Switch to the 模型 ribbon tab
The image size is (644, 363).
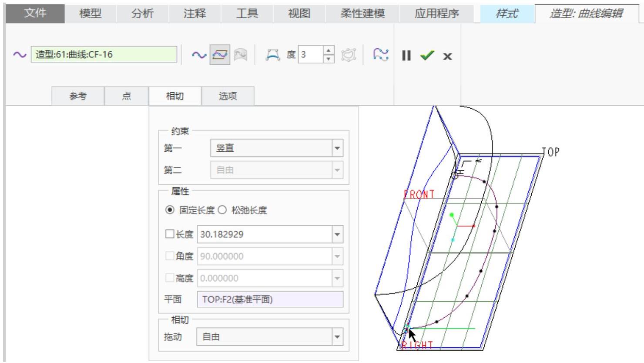pos(90,14)
